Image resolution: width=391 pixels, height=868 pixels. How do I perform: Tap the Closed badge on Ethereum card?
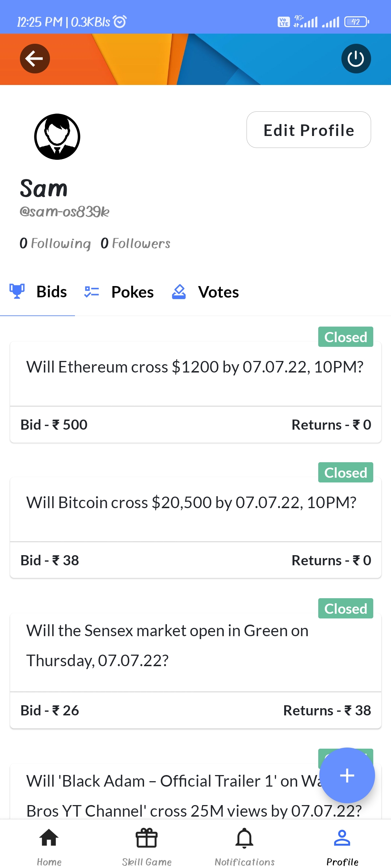pyautogui.click(x=345, y=337)
